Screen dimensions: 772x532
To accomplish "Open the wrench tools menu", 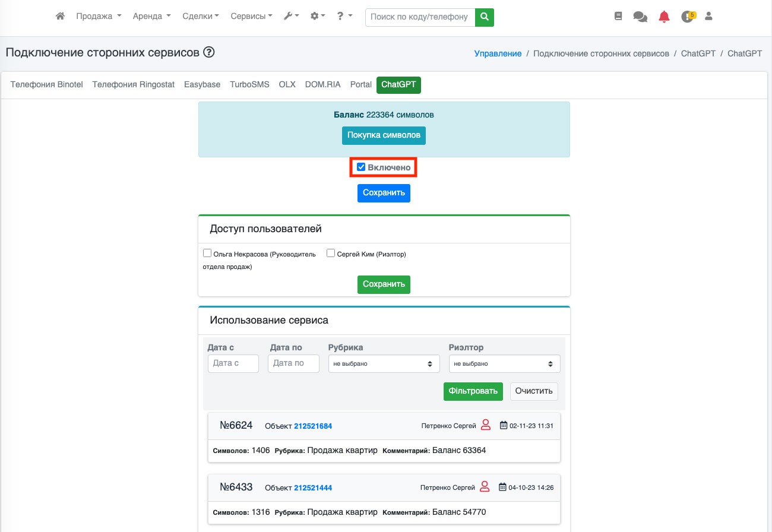I will [x=291, y=17].
